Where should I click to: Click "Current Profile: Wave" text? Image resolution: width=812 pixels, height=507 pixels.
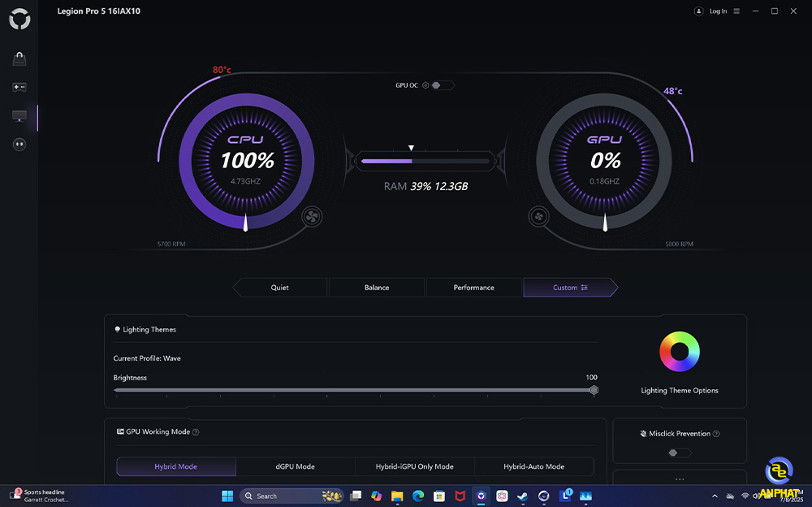(147, 358)
